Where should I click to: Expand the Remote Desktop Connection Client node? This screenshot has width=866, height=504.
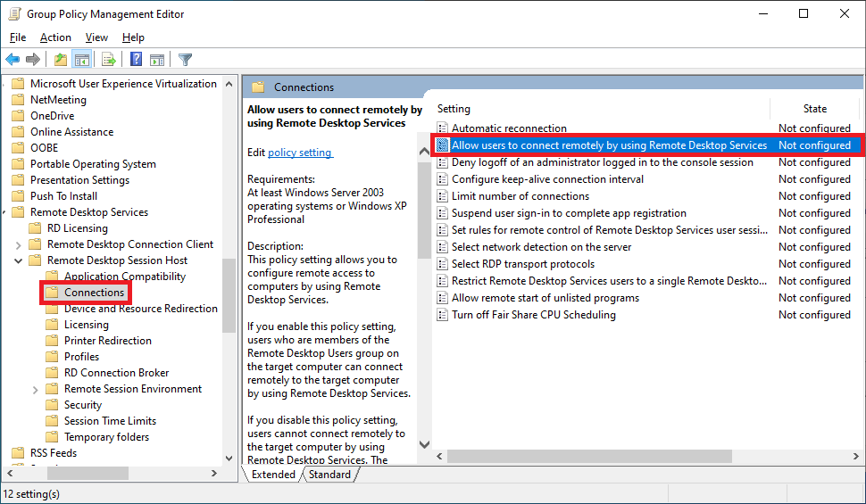(18, 245)
